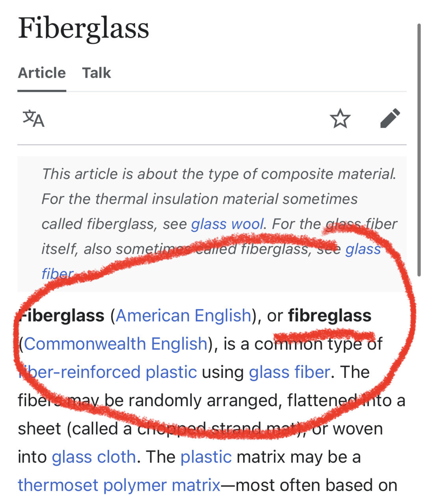Open the language translation icon
The height and width of the screenshot is (504, 424).
[x=33, y=119]
